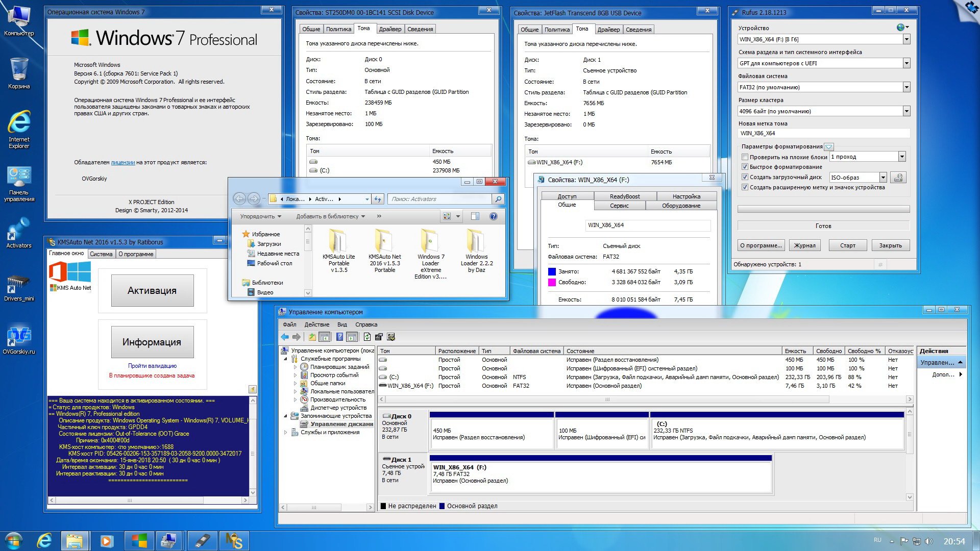Open the Windows Start orb
Screen dimensions: 980x551
(14, 541)
